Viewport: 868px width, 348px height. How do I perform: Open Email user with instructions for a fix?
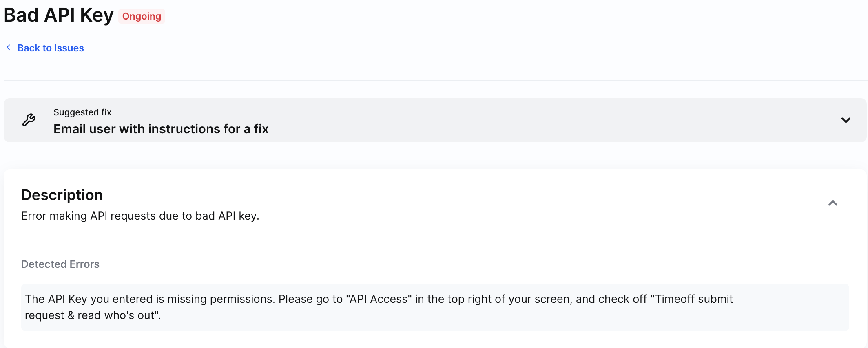[x=161, y=129]
